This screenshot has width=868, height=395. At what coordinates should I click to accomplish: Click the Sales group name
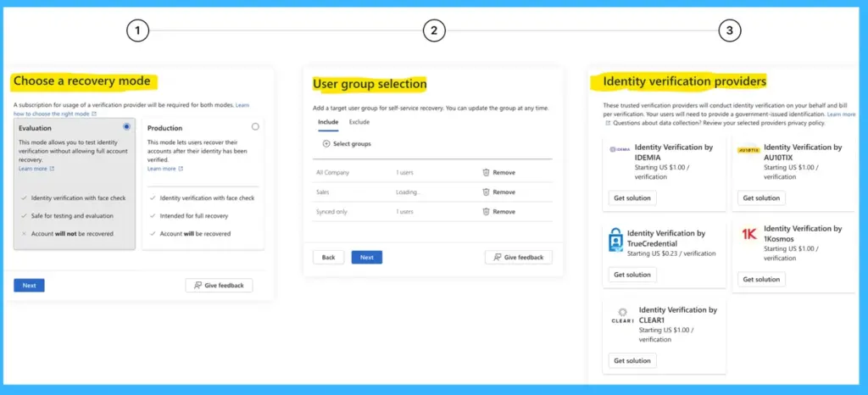(323, 192)
